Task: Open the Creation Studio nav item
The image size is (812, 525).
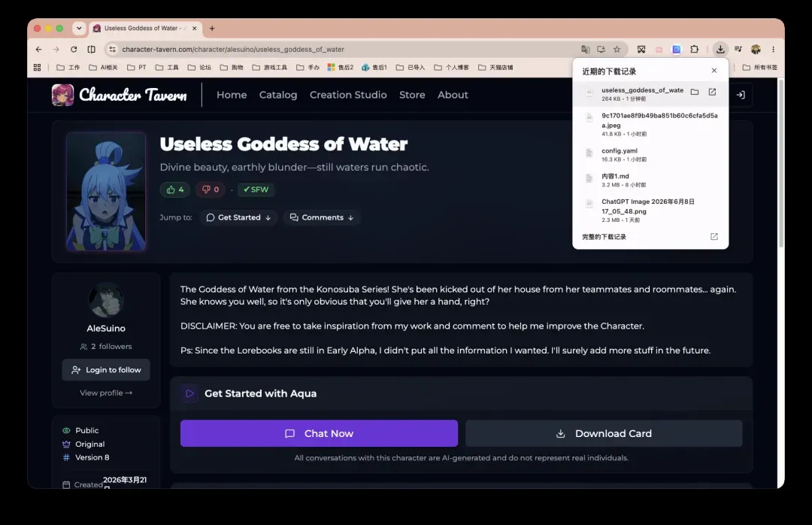Action: coord(348,95)
